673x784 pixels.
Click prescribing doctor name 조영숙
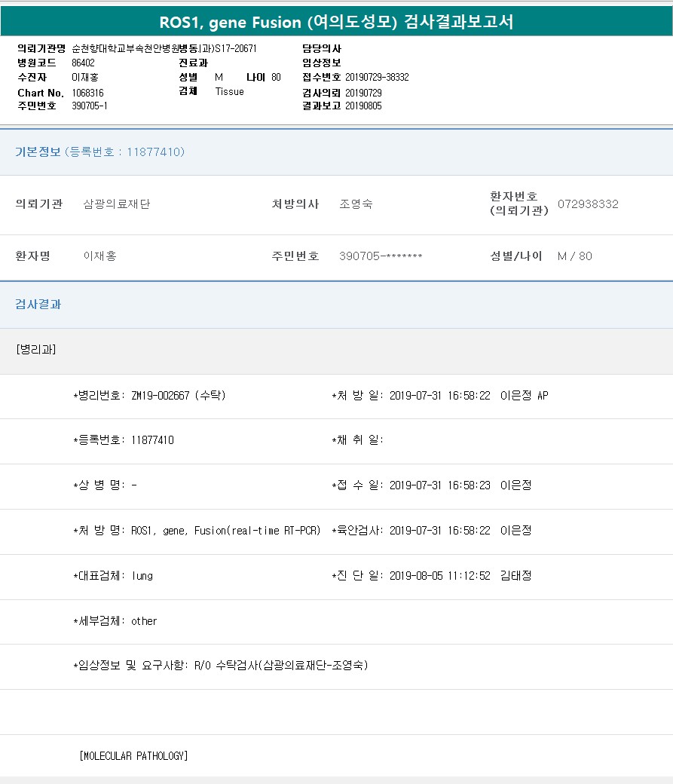[x=356, y=204]
